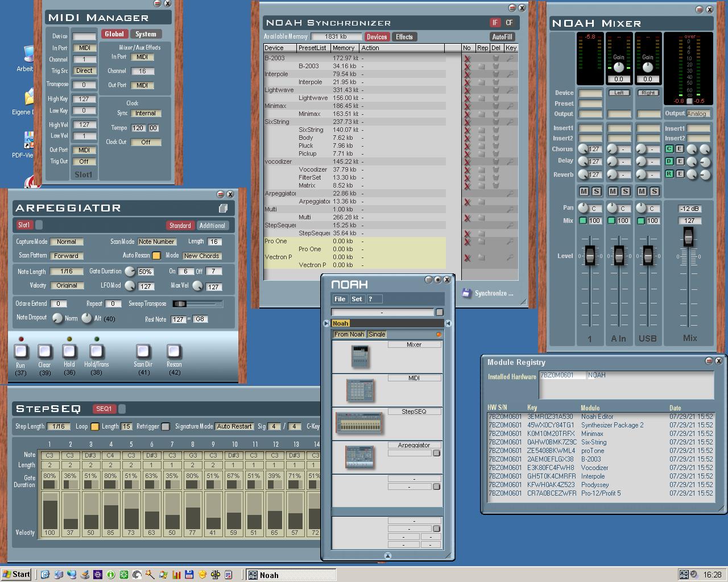Click the Mix master level fader

688,236
